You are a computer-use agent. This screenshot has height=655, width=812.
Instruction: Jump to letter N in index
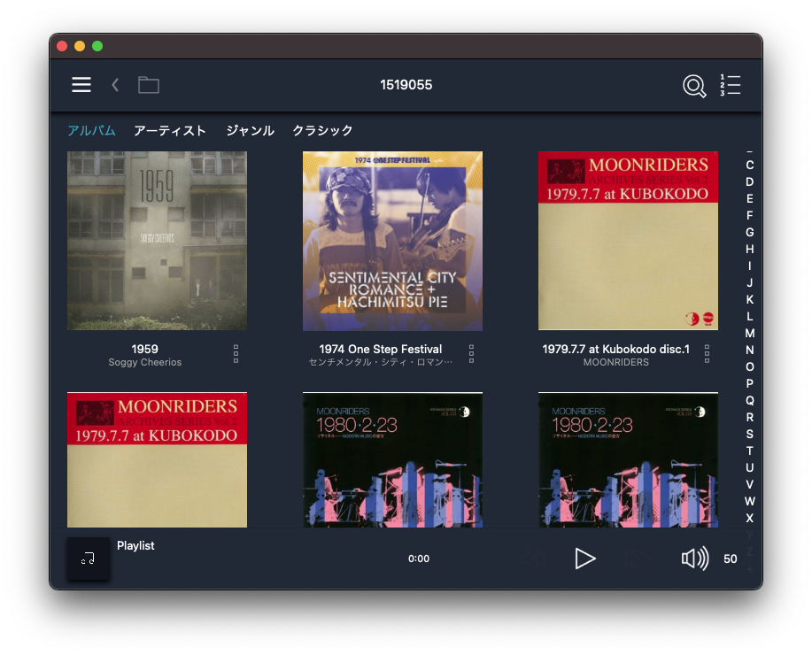(x=749, y=350)
